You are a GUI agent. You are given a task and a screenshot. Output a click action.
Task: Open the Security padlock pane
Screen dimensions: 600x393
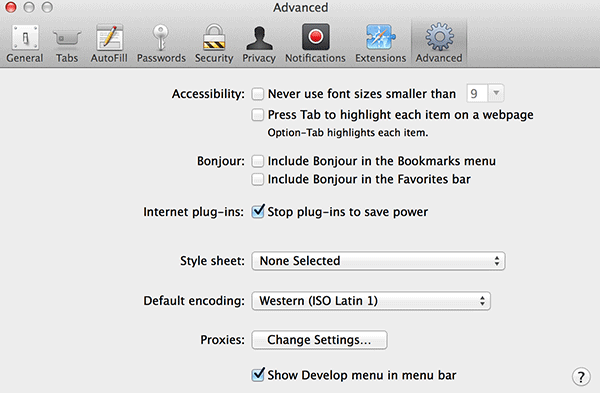click(x=214, y=44)
